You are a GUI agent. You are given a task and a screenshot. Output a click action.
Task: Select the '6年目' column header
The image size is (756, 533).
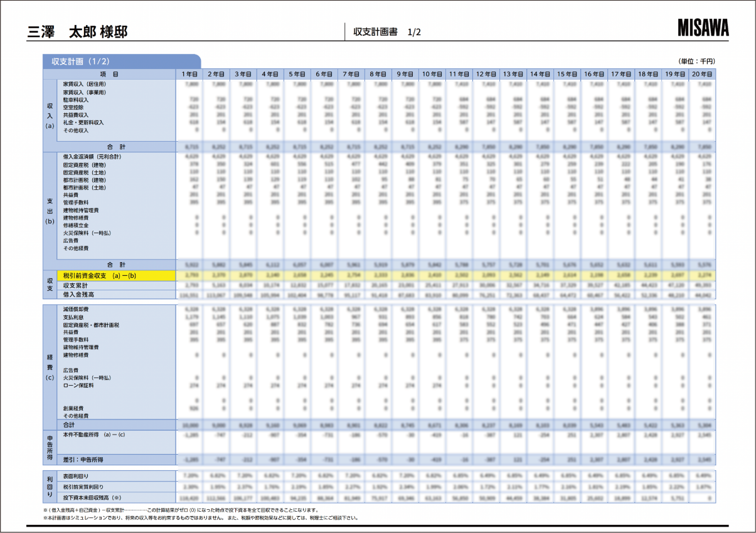(324, 74)
